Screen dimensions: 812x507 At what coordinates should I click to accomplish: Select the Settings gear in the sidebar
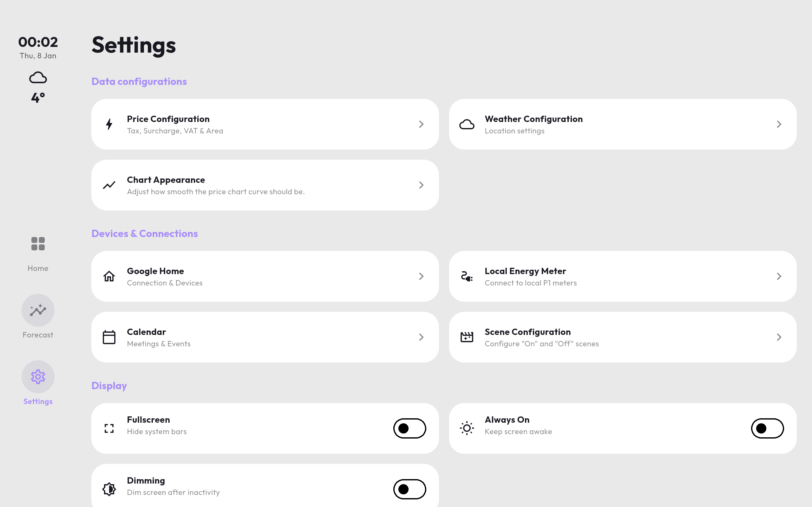[x=38, y=377]
